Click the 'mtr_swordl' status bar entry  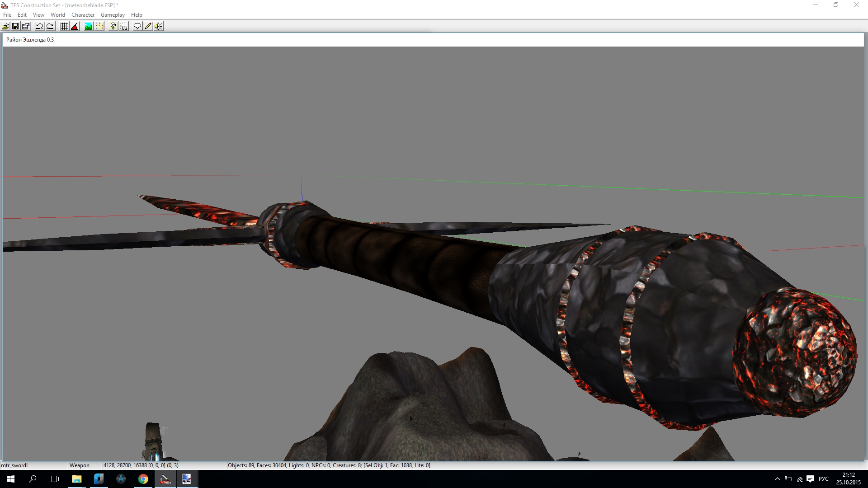coord(14,465)
